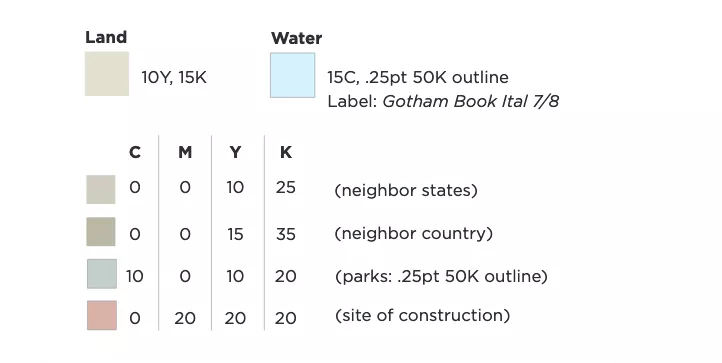Click the (neighbor states) label
722x363 pixels.
pos(406,190)
